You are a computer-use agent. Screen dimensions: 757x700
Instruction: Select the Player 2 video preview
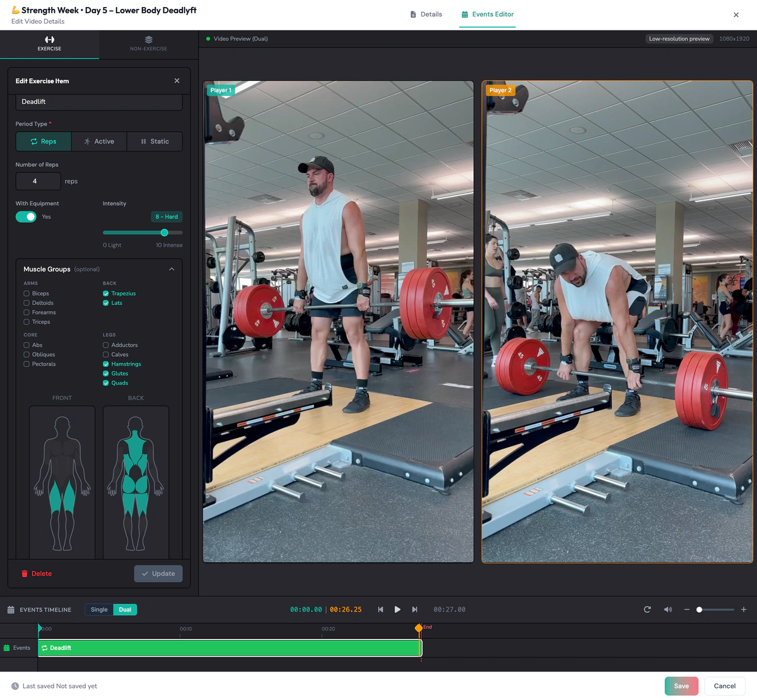pyautogui.click(x=617, y=321)
